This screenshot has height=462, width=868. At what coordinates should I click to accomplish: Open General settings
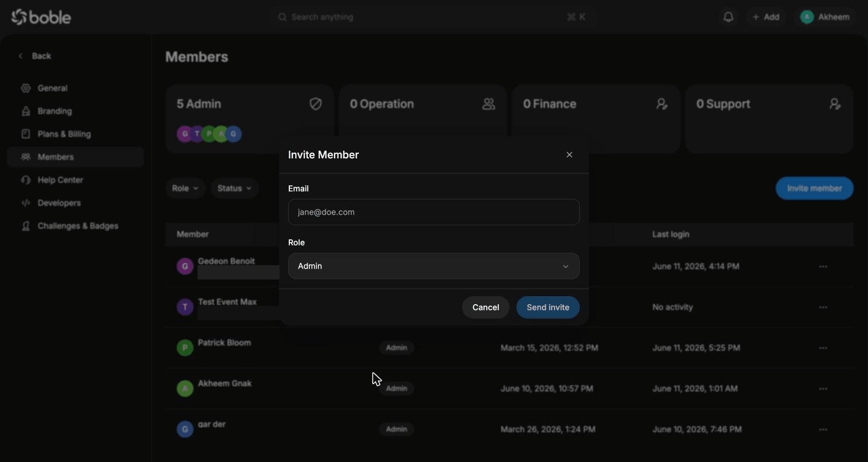tap(75, 88)
